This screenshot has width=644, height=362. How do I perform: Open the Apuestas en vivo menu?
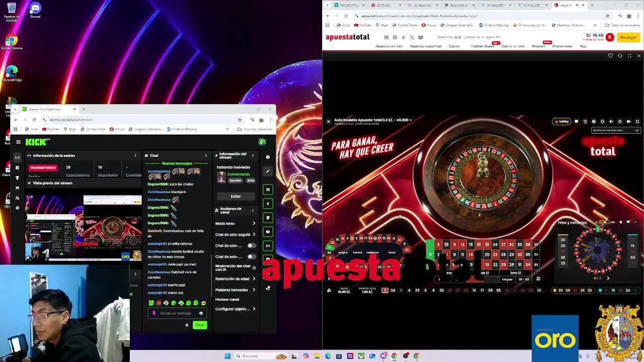pos(389,46)
